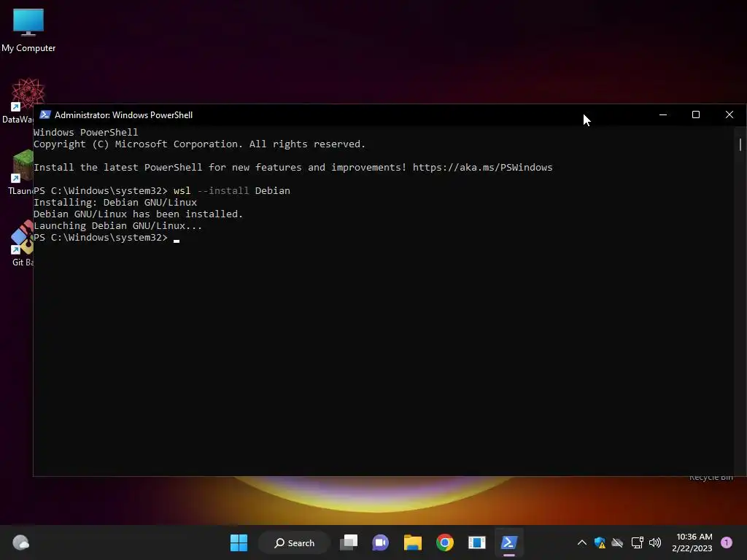Screen dimensions: 747x560
Task: Click the PowerShell vertical scrollbar thumb
Action: 740,144
